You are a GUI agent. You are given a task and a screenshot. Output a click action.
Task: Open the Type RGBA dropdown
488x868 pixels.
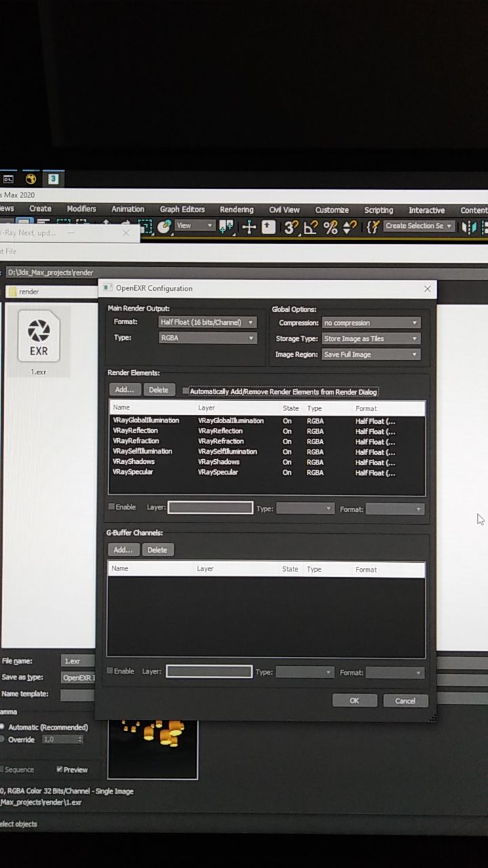tap(207, 338)
